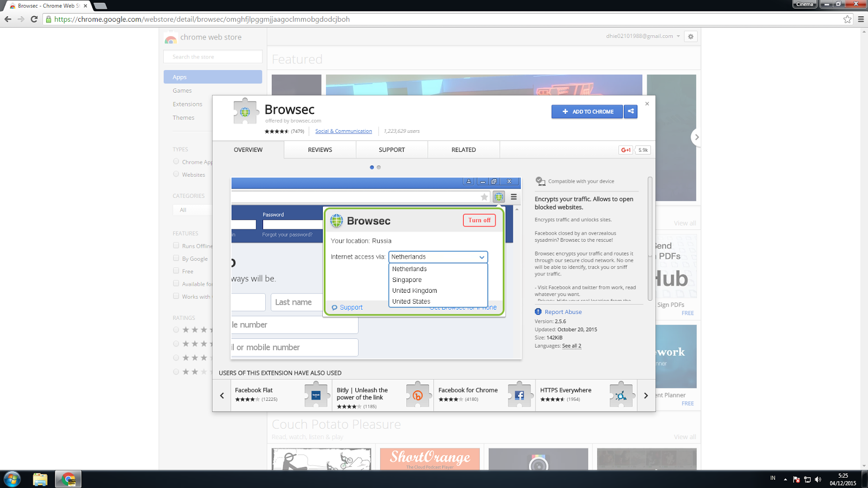Viewport: 868px width, 488px height.
Task: Open the Social & Communication category link
Action: click(343, 131)
